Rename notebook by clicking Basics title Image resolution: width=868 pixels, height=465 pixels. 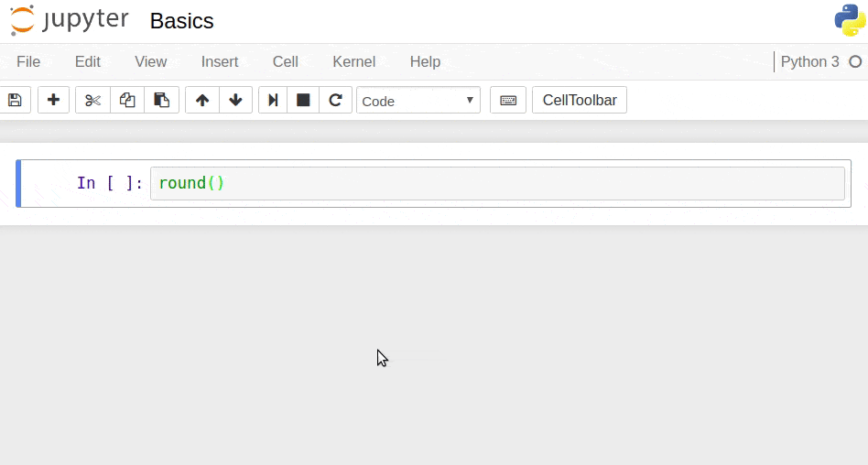181,21
